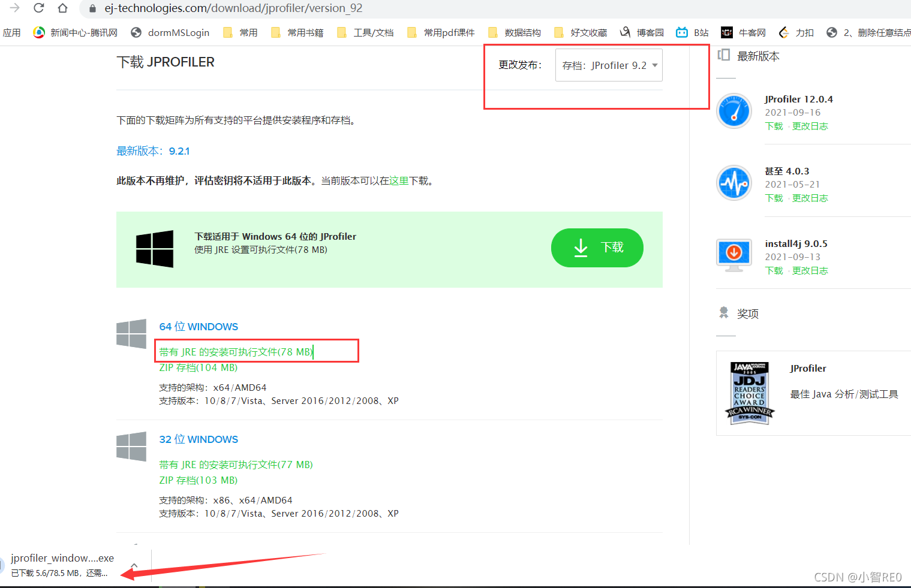Click the large black Windows logo

pyautogui.click(x=155, y=249)
